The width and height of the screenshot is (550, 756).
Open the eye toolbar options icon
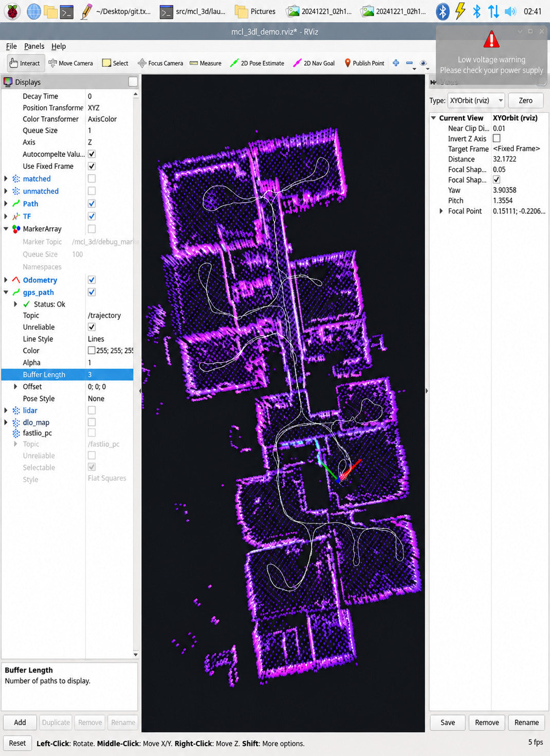click(423, 63)
